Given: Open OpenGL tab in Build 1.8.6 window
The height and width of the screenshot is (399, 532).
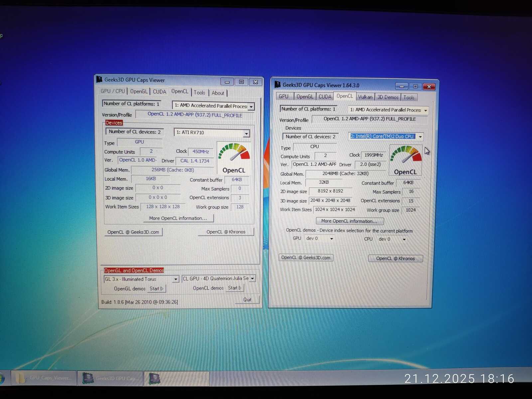Looking at the screenshot, I should click(139, 91).
